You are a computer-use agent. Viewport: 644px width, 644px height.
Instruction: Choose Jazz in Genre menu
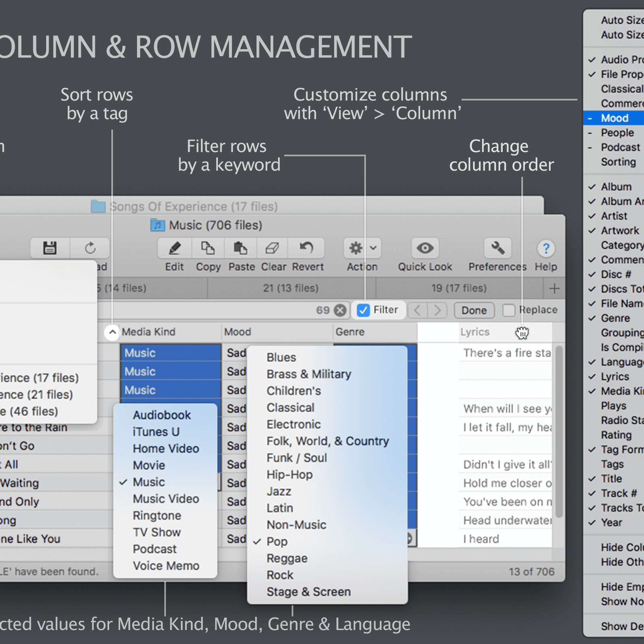pos(327,491)
